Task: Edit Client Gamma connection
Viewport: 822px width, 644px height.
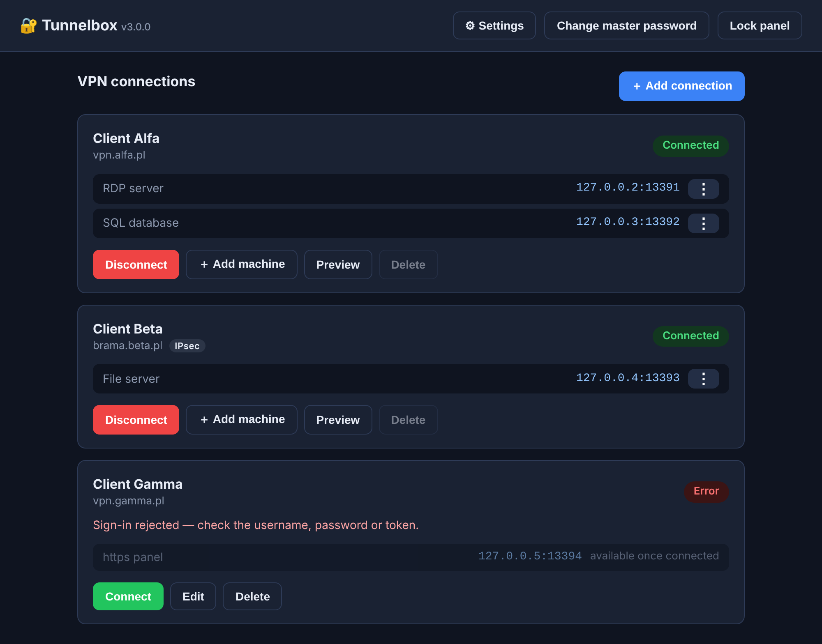Action: (x=193, y=596)
